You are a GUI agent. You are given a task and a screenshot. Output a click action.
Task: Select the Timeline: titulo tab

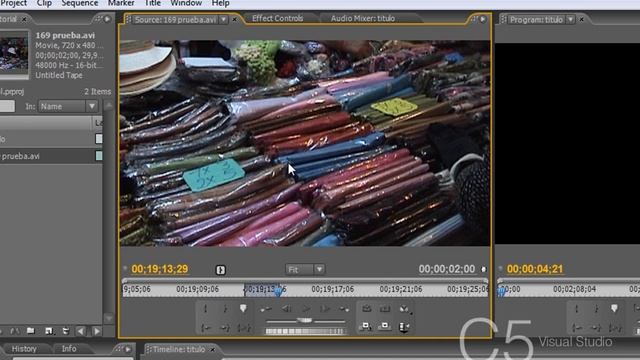179,349
